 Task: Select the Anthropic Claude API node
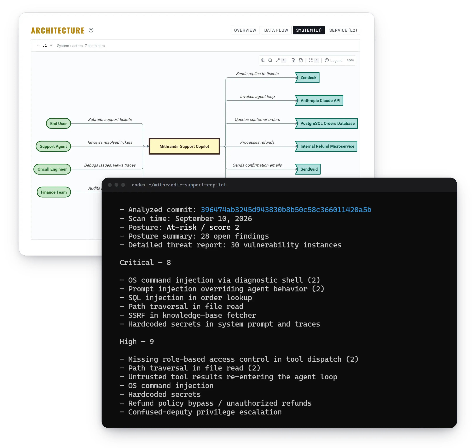319,101
